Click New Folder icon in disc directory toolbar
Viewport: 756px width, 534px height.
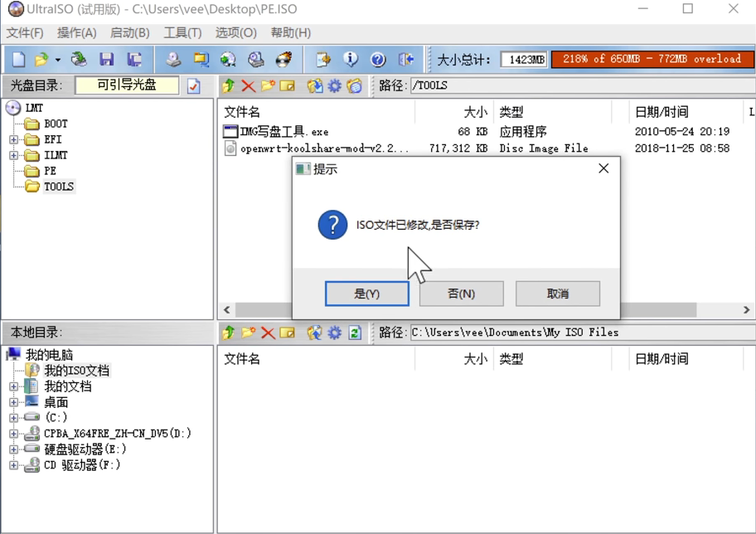(268, 86)
